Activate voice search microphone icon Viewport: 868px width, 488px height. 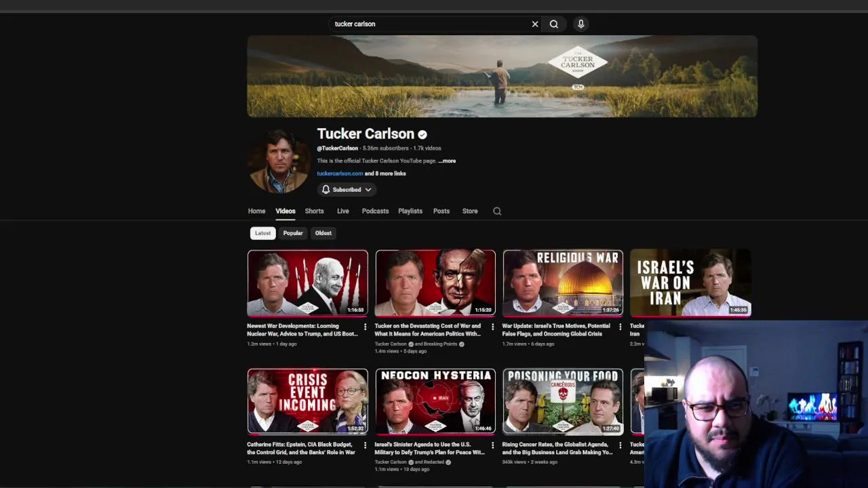coord(581,24)
